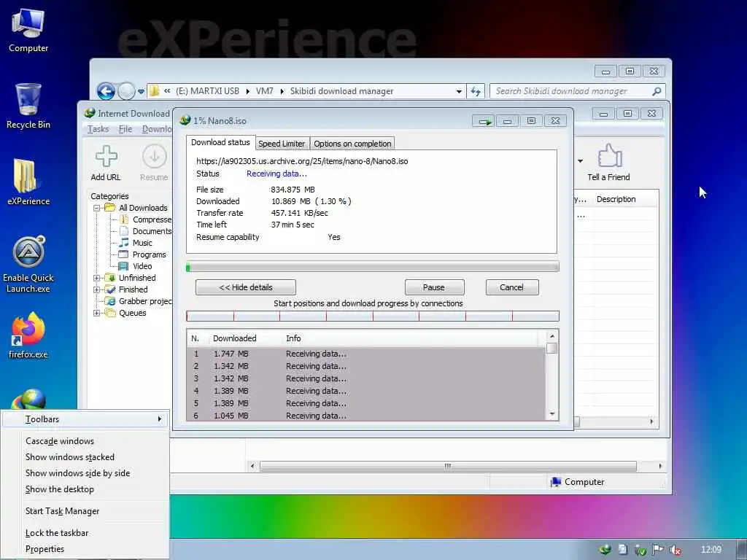The image size is (747, 560).
Task: Expand the Finished tree node
Action: tap(97, 289)
